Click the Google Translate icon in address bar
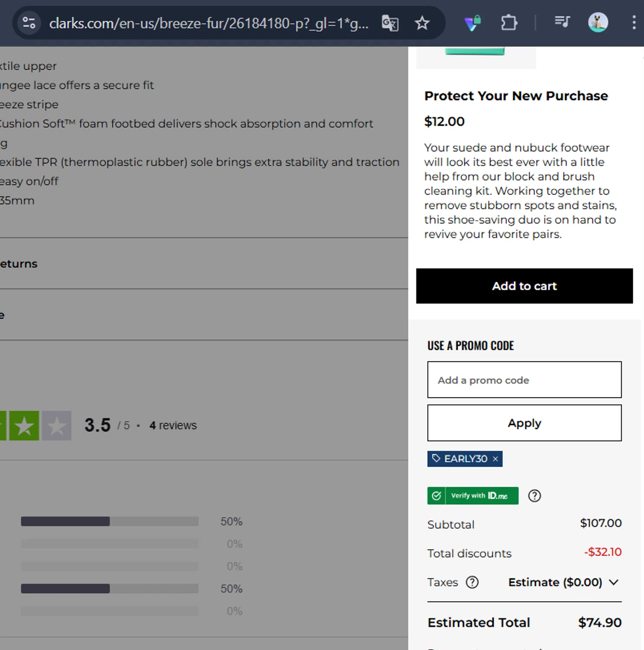This screenshot has width=644, height=650. tap(390, 23)
